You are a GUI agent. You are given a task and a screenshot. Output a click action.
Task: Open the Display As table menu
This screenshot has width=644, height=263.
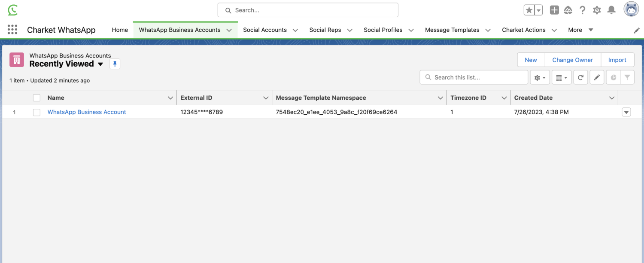561,77
